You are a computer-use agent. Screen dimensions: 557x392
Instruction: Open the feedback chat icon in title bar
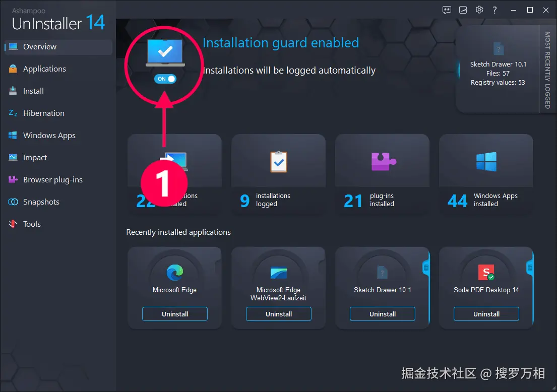click(x=447, y=10)
